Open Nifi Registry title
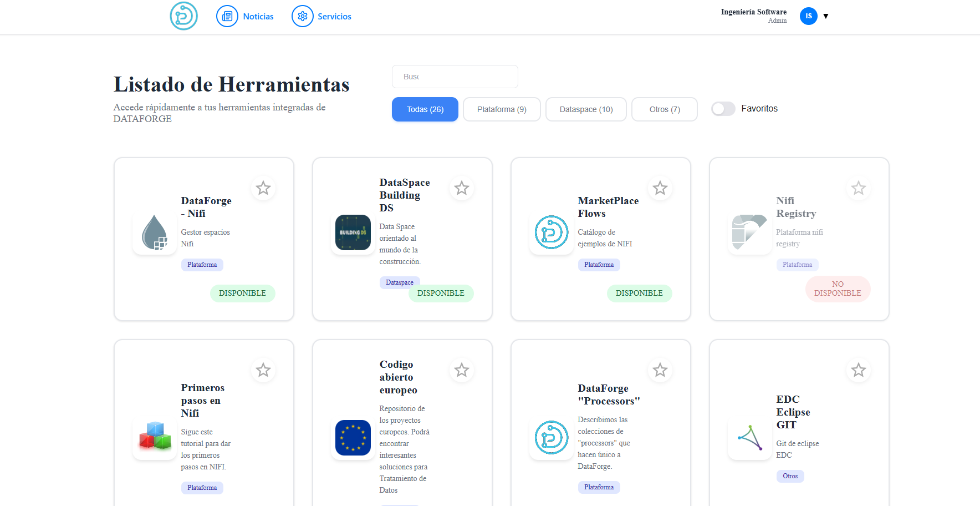Image resolution: width=980 pixels, height=506 pixels. coord(796,207)
